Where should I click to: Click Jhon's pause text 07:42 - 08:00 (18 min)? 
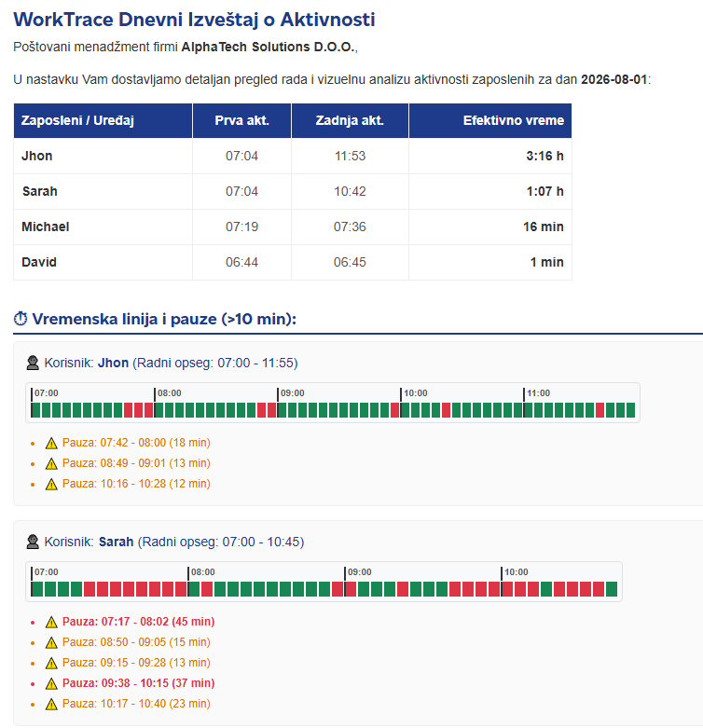pyautogui.click(x=136, y=443)
